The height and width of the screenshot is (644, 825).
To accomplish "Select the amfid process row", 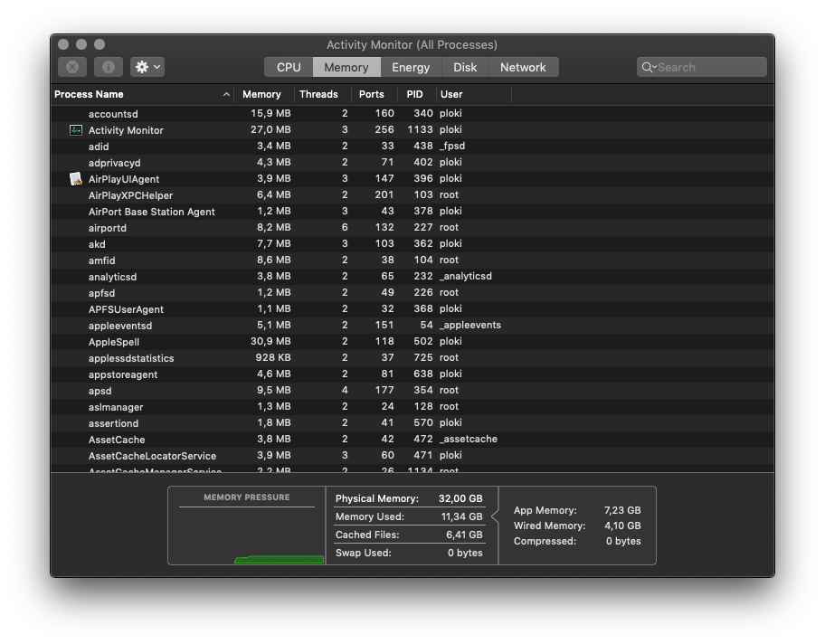I will [412, 260].
